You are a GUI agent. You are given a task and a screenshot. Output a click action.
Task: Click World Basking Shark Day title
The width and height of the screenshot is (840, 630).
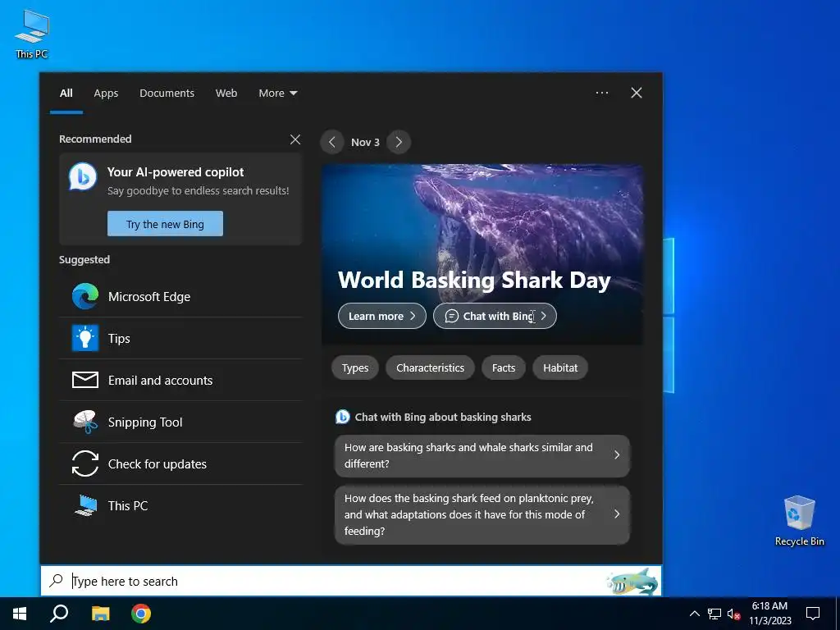point(474,281)
